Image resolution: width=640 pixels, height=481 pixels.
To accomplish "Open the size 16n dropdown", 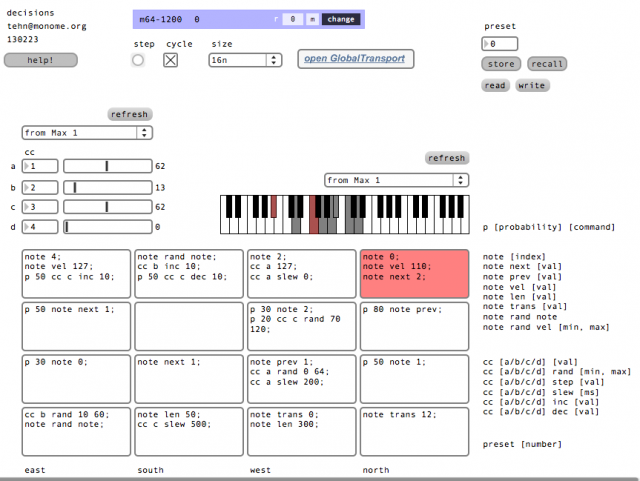I will click(245, 60).
